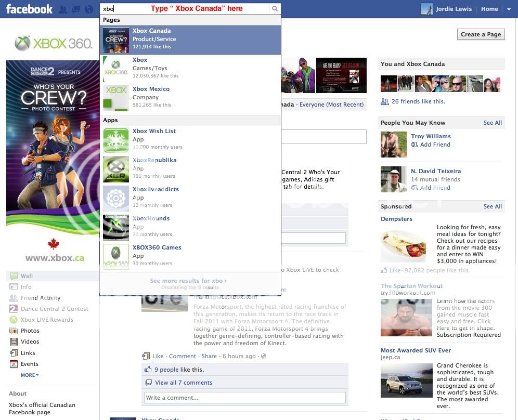518x420 pixels.
Task: Click the Xbox Wish List app icon
Action: [x=115, y=140]
